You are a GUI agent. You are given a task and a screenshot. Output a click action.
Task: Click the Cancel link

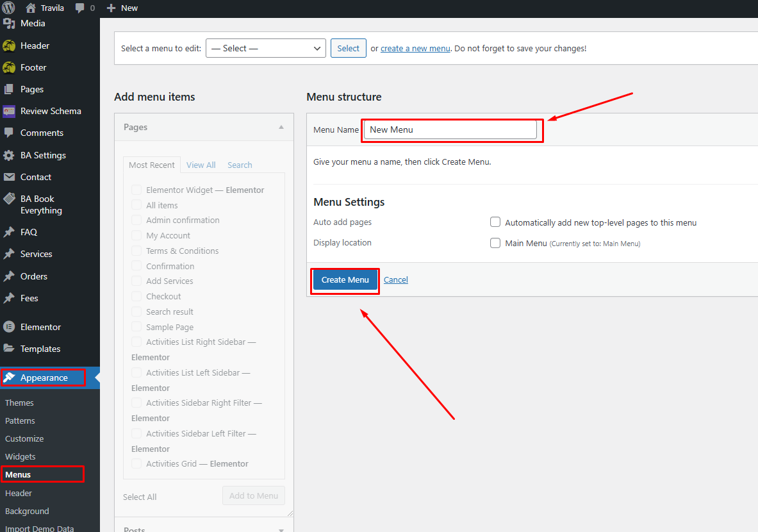[396, 279]
